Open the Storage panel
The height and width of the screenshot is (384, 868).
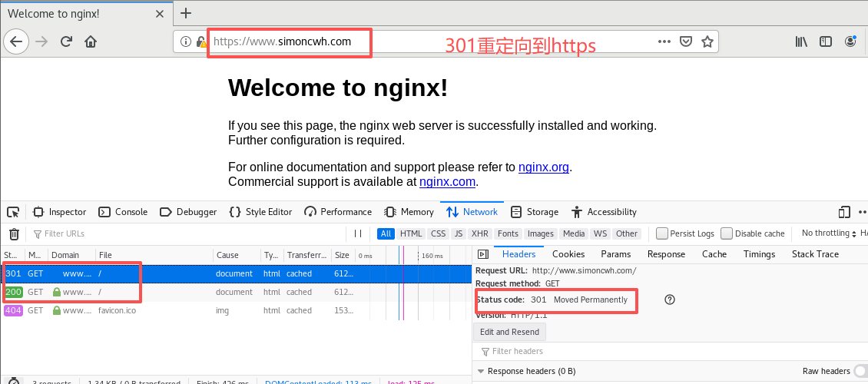click(x=535, y=212)
